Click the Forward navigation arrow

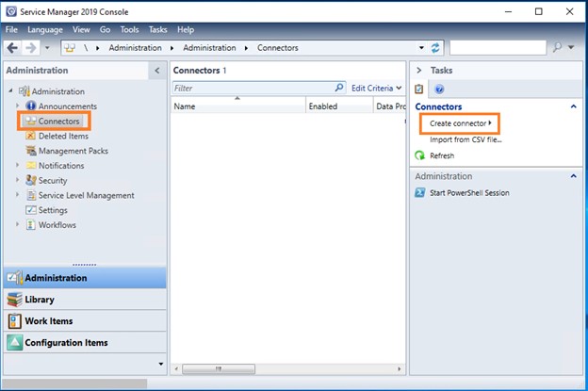31,48
